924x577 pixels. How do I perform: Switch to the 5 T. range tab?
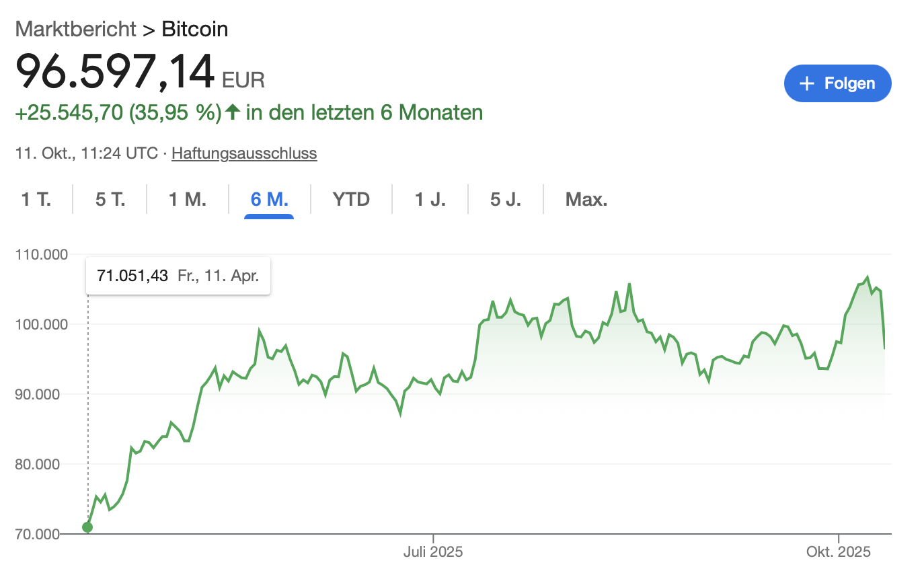click(x=110, y=200)
